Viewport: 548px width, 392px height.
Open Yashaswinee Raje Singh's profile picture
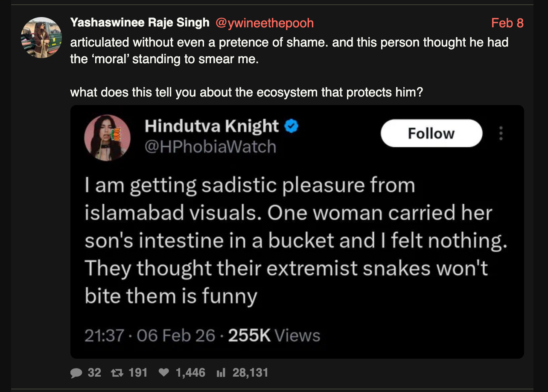pyautogui.click(x=41, y=38)
